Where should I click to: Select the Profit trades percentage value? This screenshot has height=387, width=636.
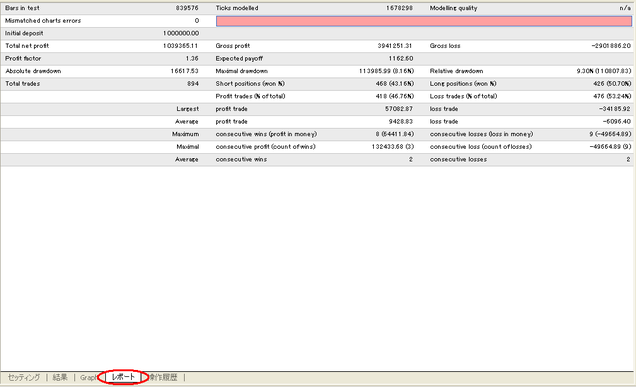click(x=395, y=96)
